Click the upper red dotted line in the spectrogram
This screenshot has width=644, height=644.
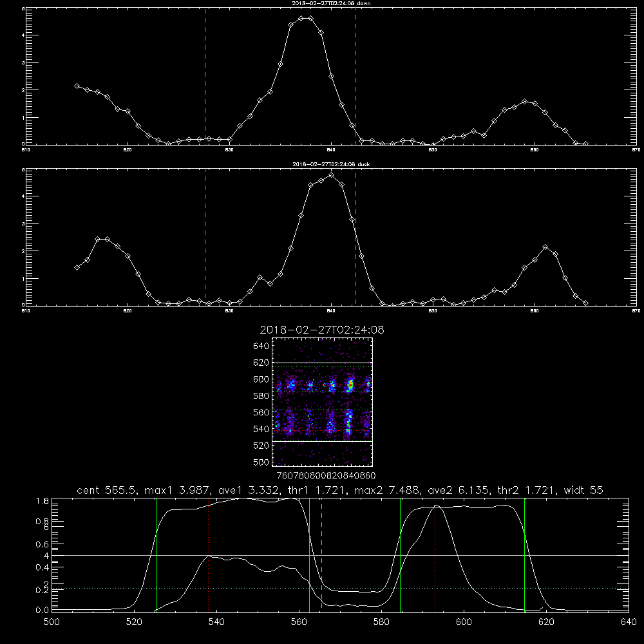[x=323, y=385]
